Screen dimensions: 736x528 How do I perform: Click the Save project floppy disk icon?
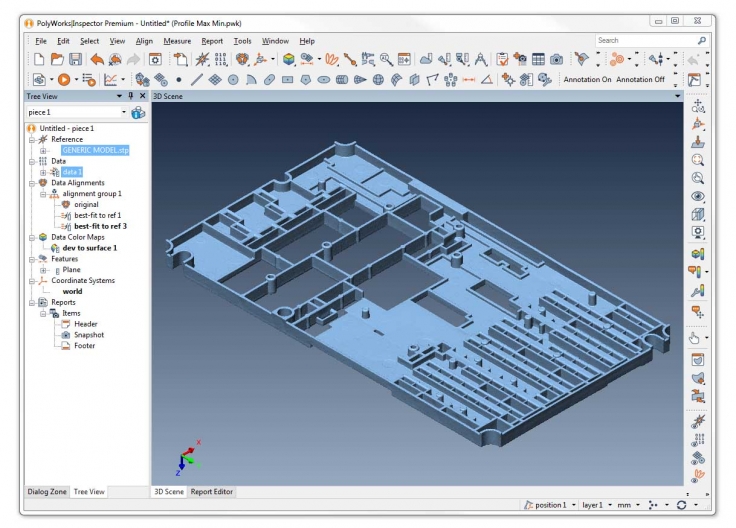click(75, 60)
